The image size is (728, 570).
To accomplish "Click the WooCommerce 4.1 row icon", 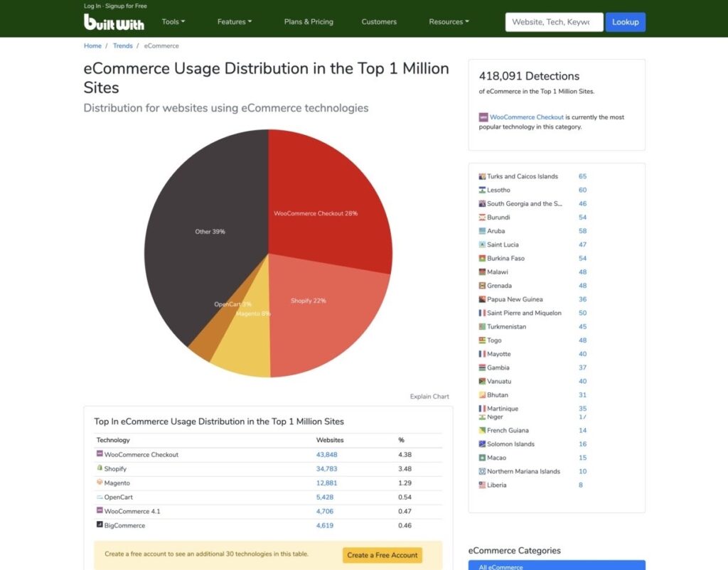I will 100,510.
